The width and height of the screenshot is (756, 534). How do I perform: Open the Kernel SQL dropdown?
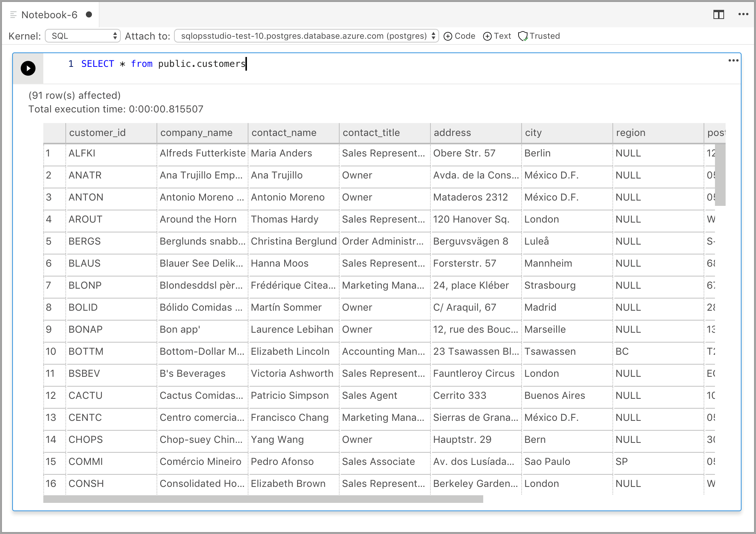(x=83, y=36)
